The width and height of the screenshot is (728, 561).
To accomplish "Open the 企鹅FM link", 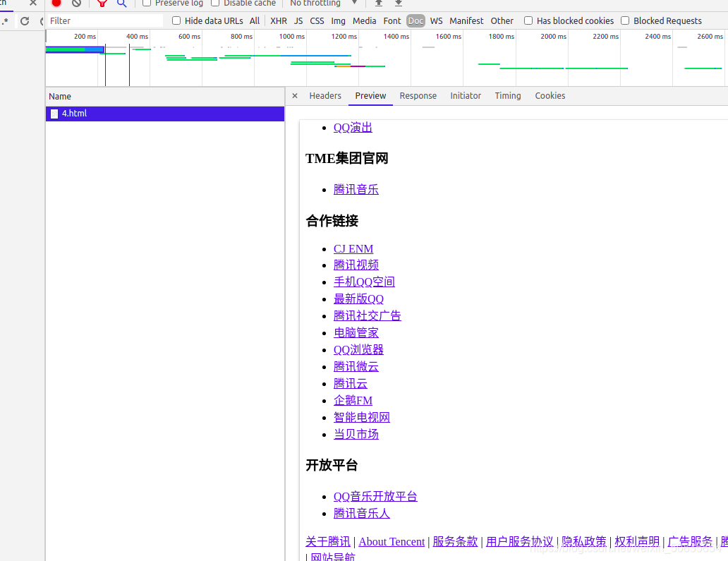I will [x=353, y=400].
